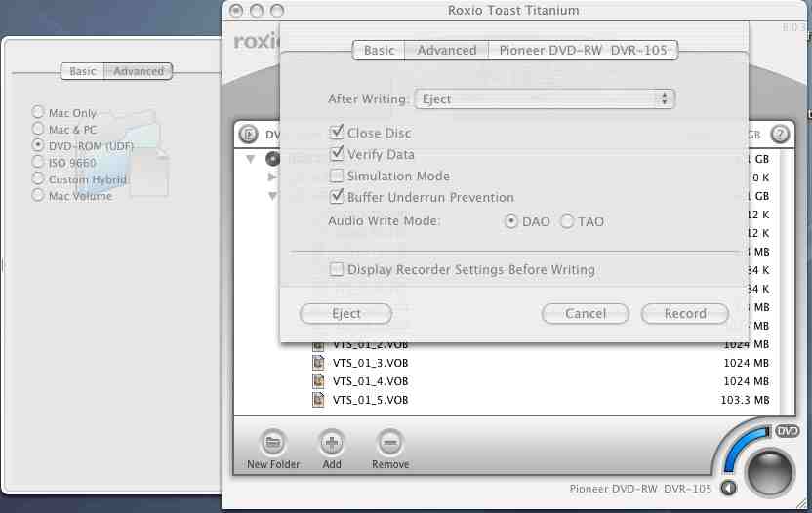Select TAO audio write mode
Image resolution: width=812 pixels, height=513 pixels.
tap(567, 221)
